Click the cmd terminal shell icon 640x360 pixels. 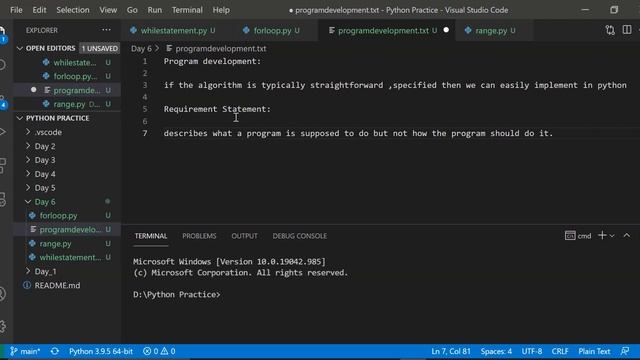(570, 236)
